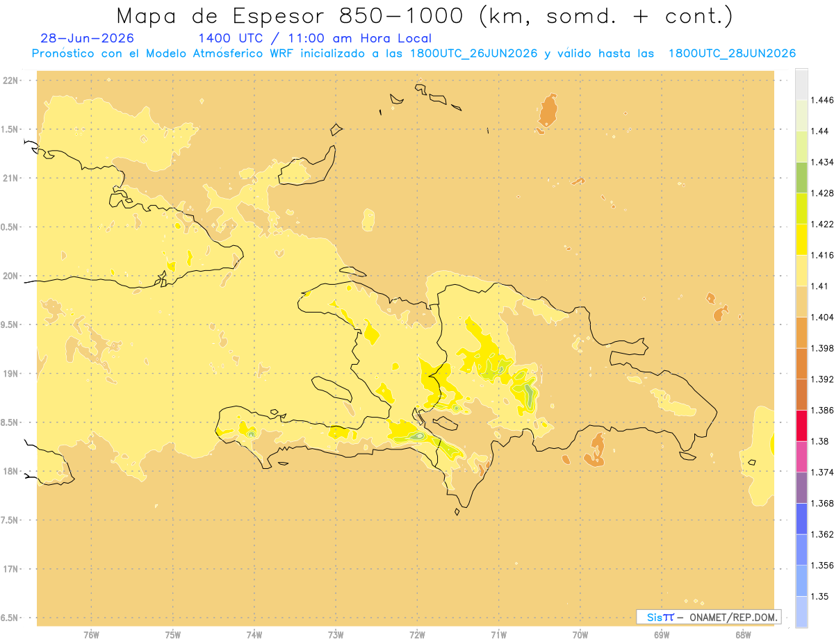This screenshot has height=644, width=834.
Task: Click the colorbar value '1.434'
Action: 821,162
